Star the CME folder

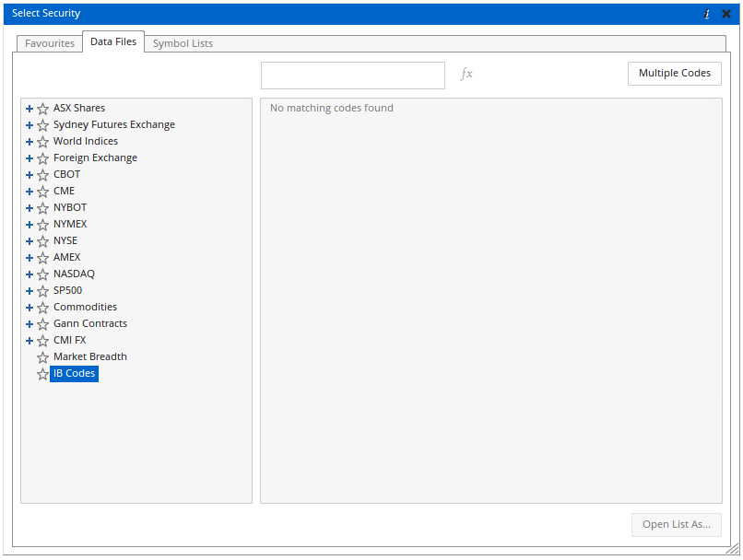click(x=42, y=192)
